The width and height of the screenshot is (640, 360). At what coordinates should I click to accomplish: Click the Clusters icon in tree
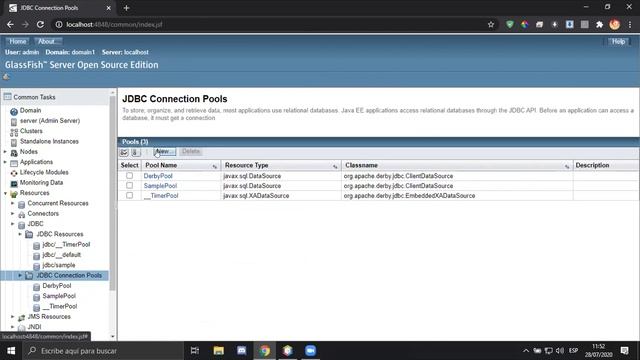click(x=14, y=132)
